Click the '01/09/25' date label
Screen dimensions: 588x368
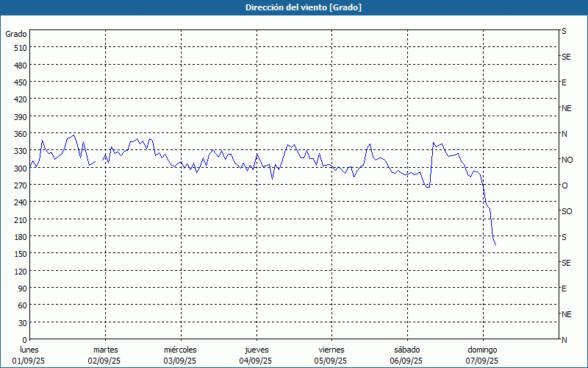(29, 361)
